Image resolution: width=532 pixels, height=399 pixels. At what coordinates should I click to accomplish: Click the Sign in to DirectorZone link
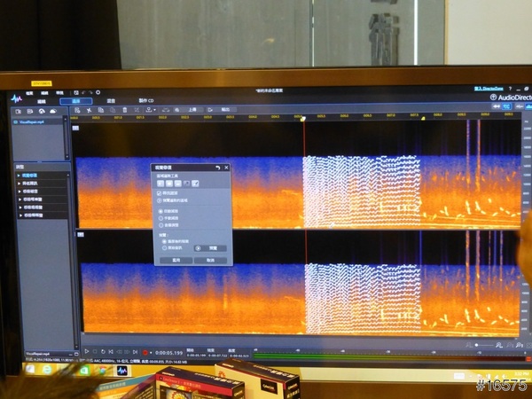(x=489, y=89)
